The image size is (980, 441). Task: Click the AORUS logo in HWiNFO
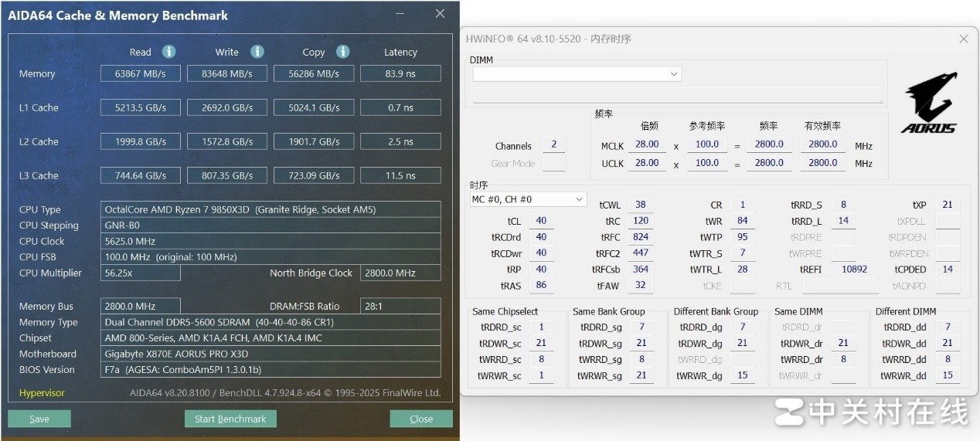pyautogui.click(x=930, y=103)
